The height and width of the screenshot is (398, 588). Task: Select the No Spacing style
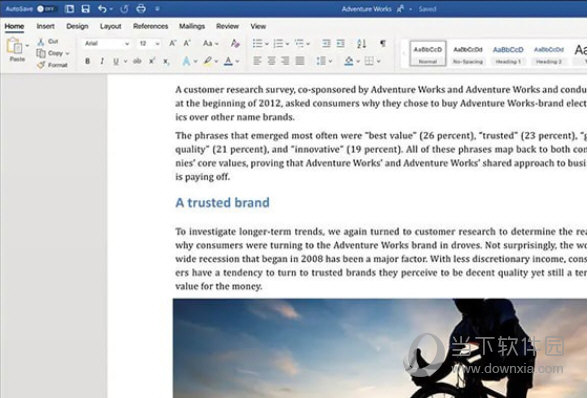pos(468,54)
